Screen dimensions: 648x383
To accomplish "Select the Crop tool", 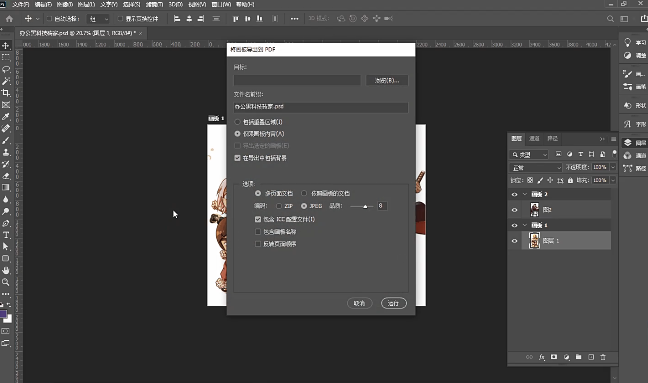I will (x=6, y=93).
